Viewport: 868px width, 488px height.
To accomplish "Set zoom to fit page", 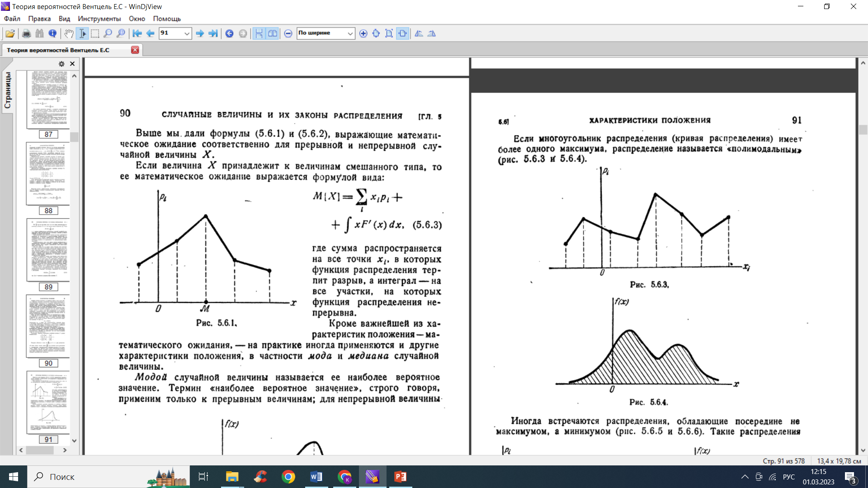I will coord(389,33).
